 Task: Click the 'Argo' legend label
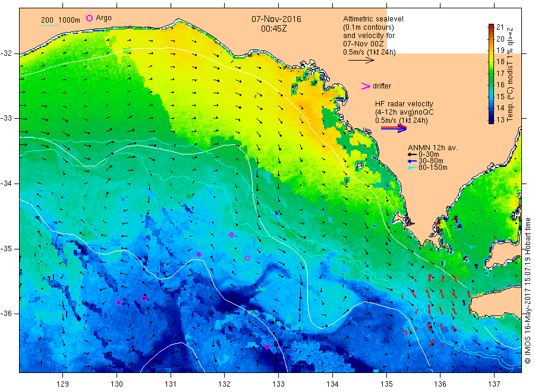click(103, 18)
